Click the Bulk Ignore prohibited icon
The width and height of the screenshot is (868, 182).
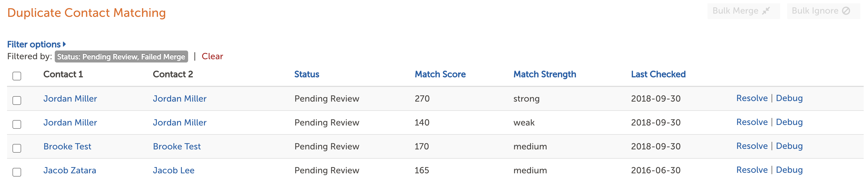(x=846, y=11)
